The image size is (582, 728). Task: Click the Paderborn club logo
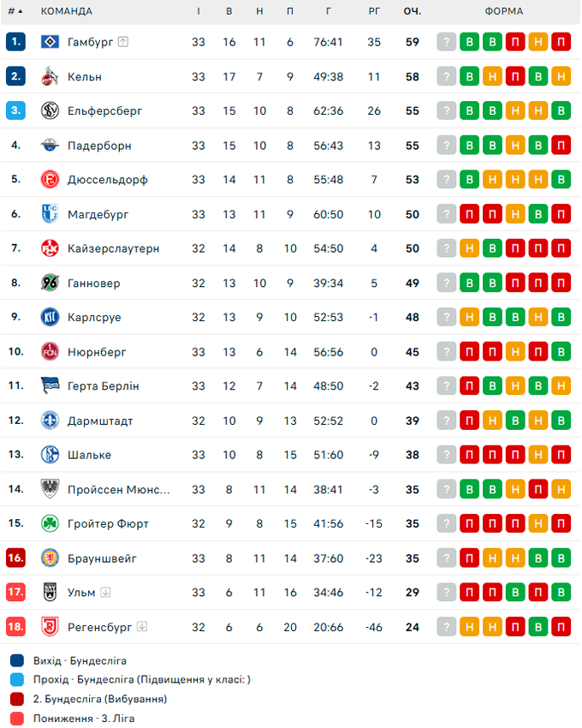click(50, 146)
